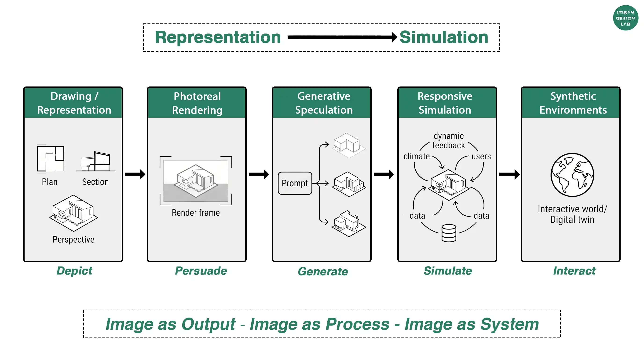This screenshot has width=644, height=360.
Task: Click the arrow between Representation and Simulation
Action: [342, 37]
